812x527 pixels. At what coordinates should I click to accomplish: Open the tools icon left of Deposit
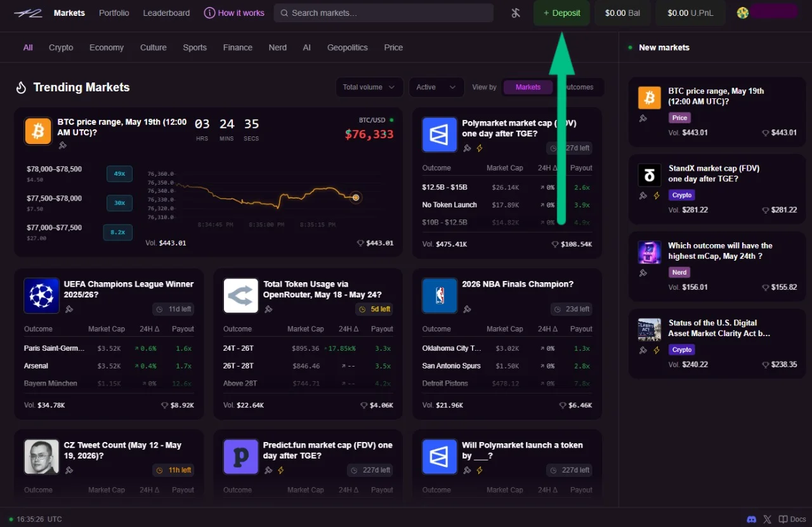pos(516,13)
